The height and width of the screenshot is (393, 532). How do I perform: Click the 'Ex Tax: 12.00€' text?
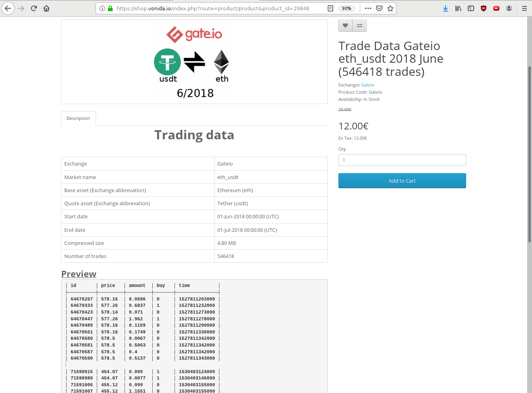tap(353, 138)
